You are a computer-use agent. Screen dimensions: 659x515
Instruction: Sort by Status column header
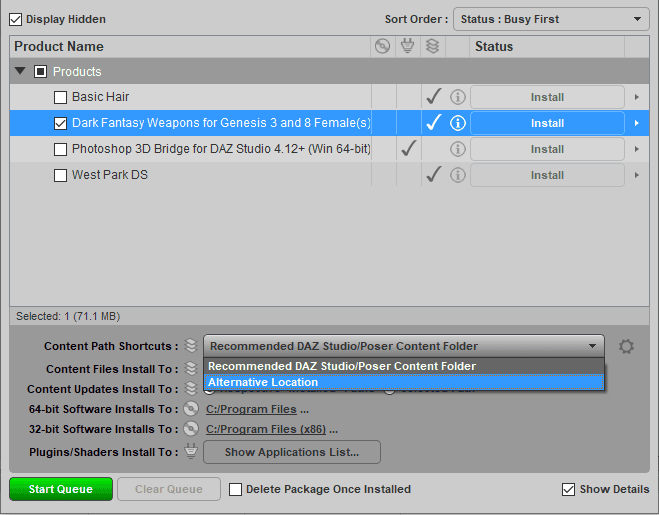click(547, 46)
